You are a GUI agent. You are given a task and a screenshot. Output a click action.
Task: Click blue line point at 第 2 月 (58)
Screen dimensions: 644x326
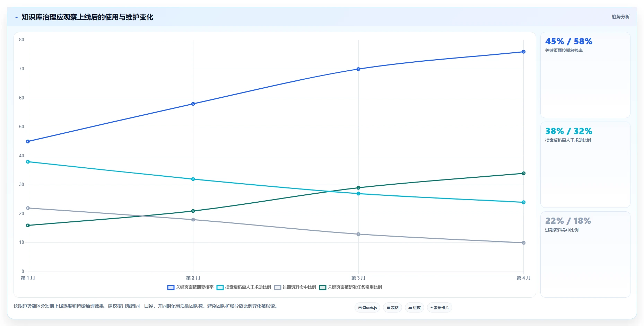tap(193, 104)
